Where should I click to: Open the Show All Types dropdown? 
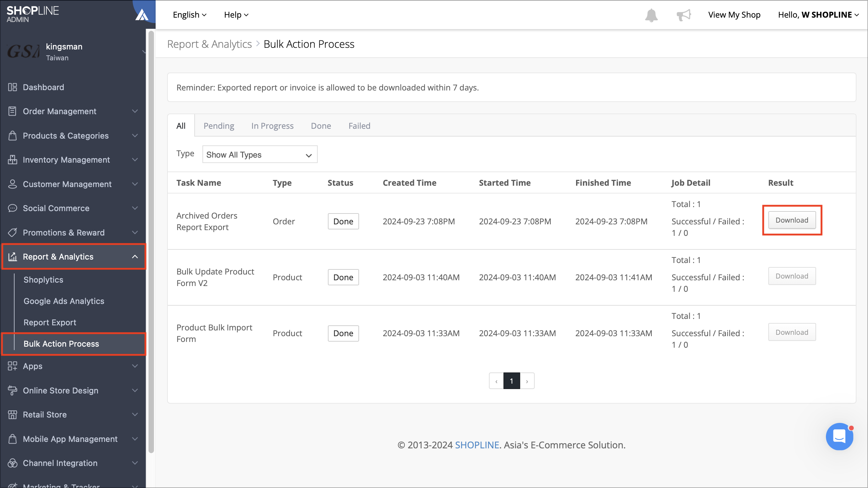click(260, 155)
